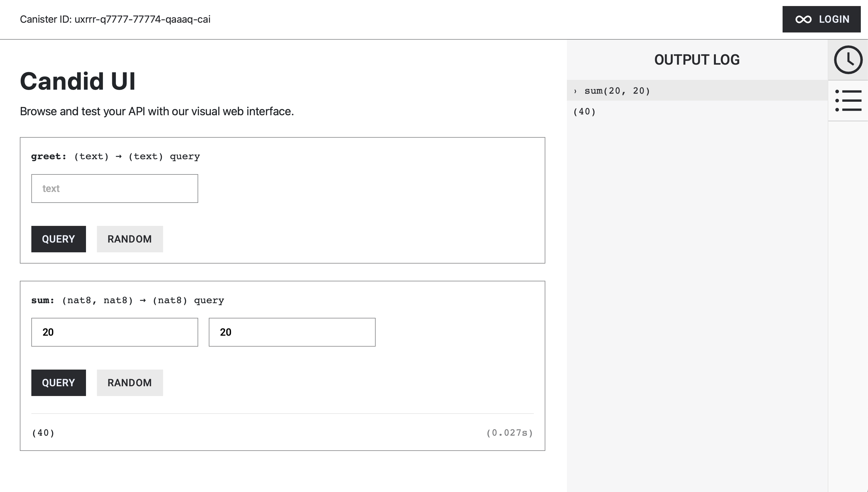
Task: Click the LOGIN button
Action: coord(821,19)
